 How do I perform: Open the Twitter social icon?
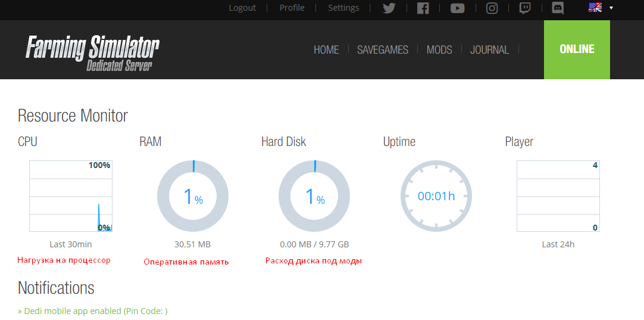tap(389, 8)
